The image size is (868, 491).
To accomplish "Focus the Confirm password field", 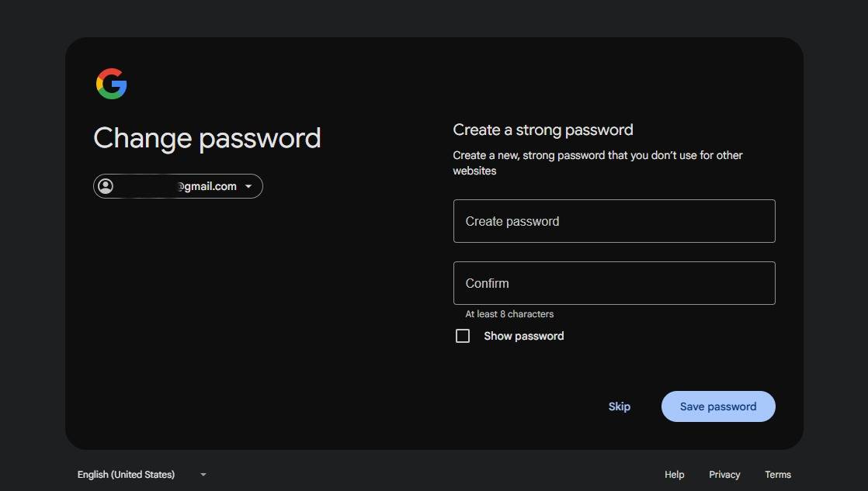I will click(x=614, y=283).
